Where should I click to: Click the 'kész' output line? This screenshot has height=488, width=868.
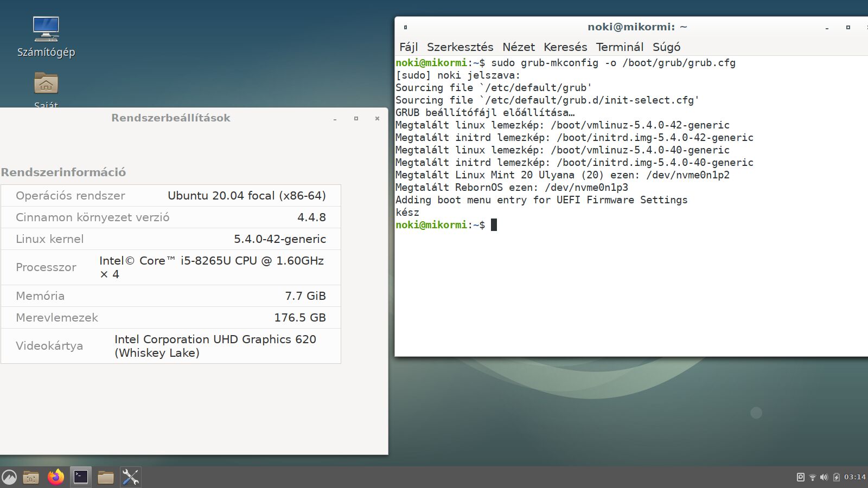coord(407,213)
